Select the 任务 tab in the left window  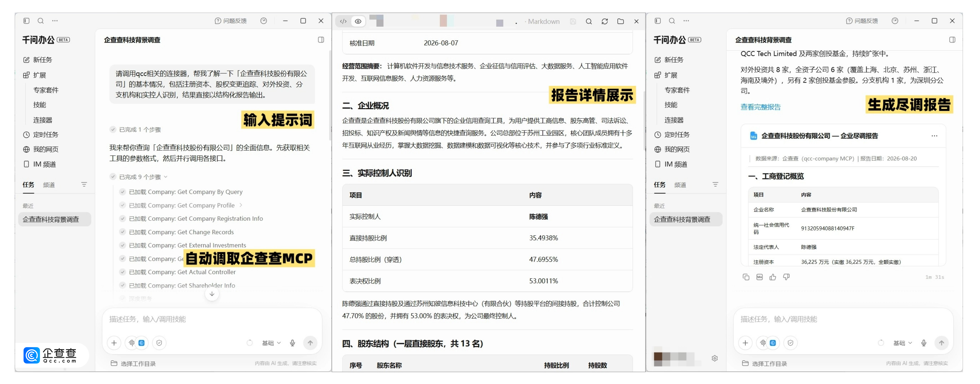coord(28,185)
